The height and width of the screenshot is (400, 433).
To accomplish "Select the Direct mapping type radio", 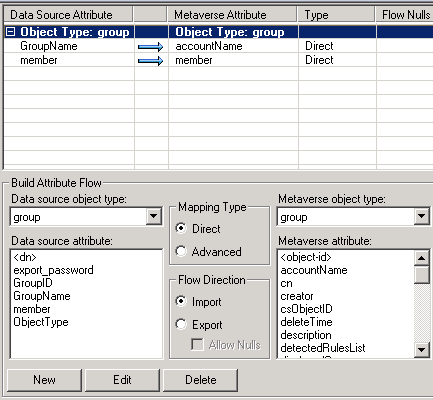I will coord(181,228).
